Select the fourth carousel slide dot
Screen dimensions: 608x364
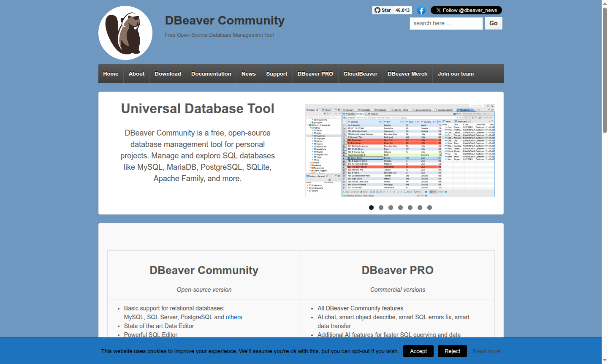pos(400,207)
